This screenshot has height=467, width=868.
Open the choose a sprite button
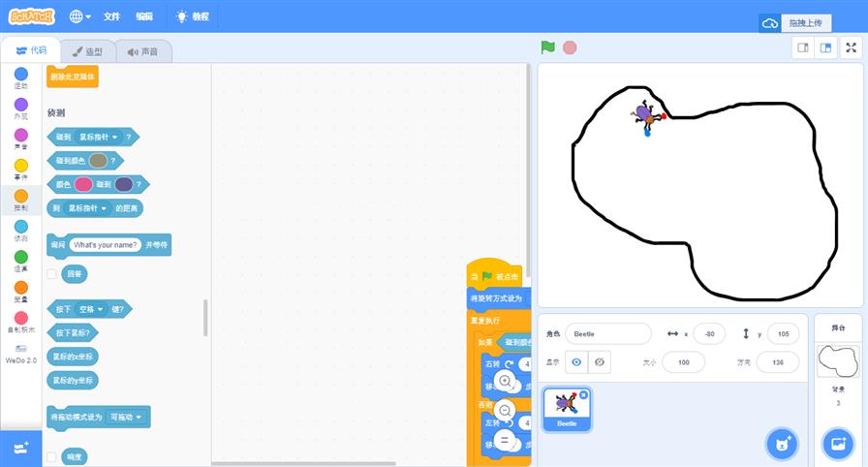coord(782,443)
